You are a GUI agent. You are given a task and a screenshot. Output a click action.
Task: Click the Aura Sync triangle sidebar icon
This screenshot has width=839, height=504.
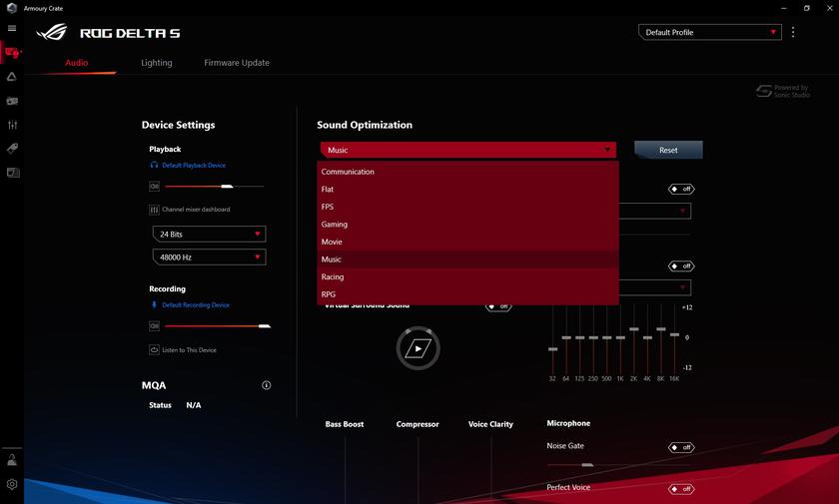click(x=12, y=76)
